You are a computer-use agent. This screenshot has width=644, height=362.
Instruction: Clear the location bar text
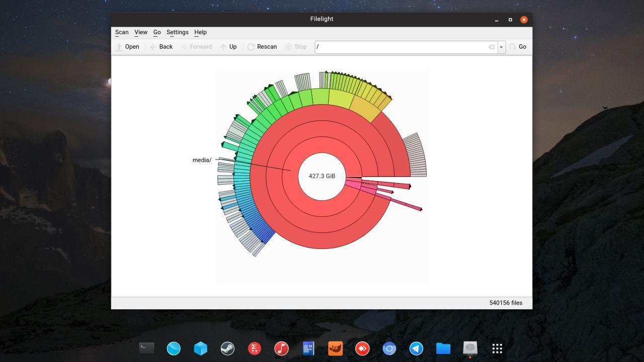(491, 47)
